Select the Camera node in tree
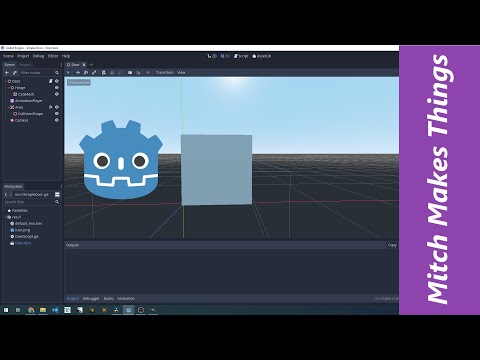Viewport: 480px width, 360px height. [19, 120]
